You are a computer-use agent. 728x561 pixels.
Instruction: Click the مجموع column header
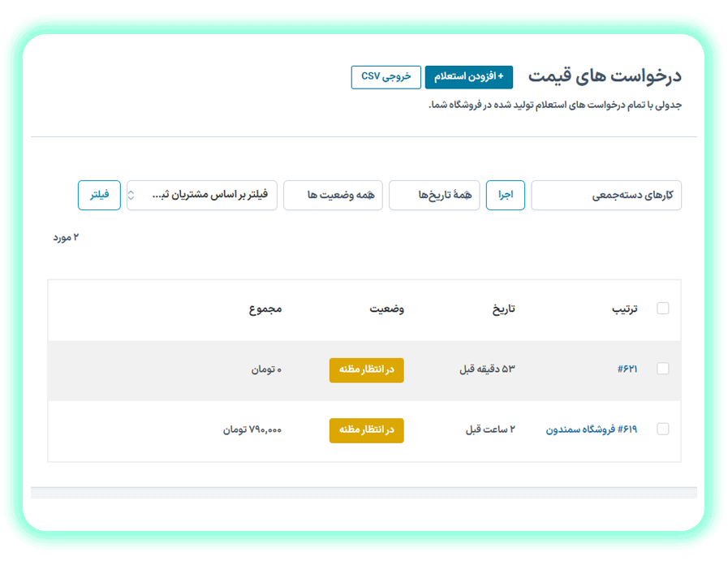point(265,309)
